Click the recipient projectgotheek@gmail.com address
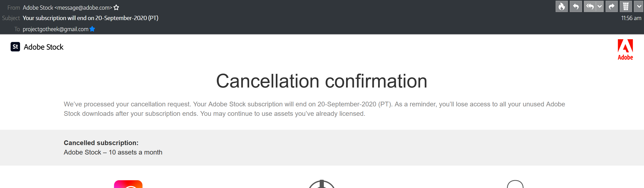This screenshot has height=188, width=644. (55, 29)
